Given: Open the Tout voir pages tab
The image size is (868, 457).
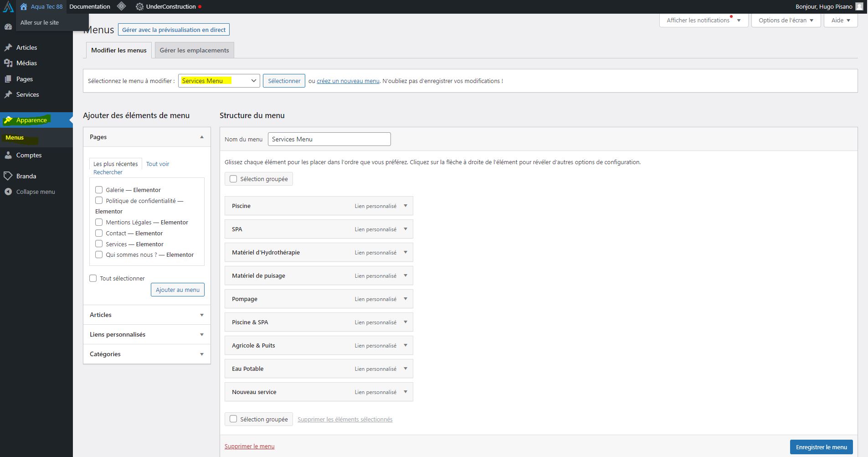Looking at the screenshot, I should click(158, 164).
